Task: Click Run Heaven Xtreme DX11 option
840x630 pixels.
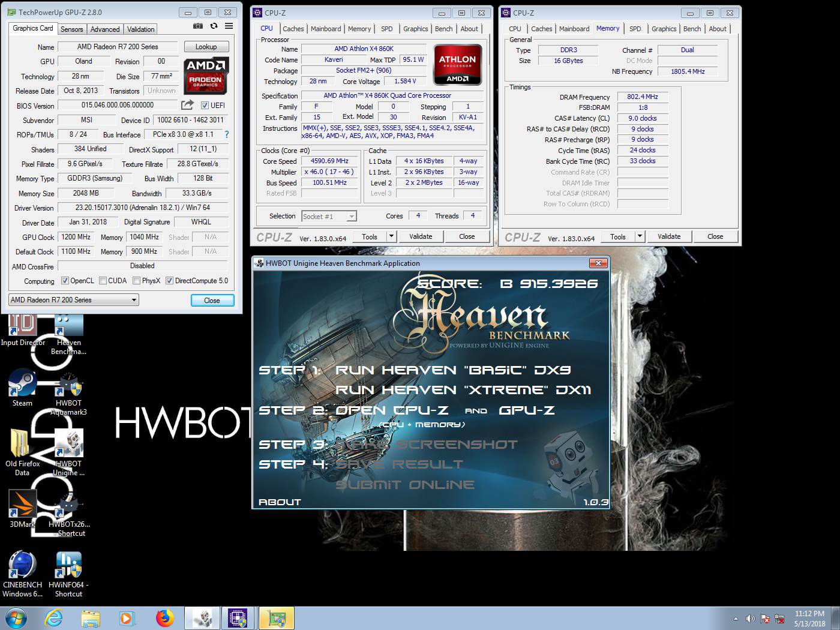Action: 463,390
